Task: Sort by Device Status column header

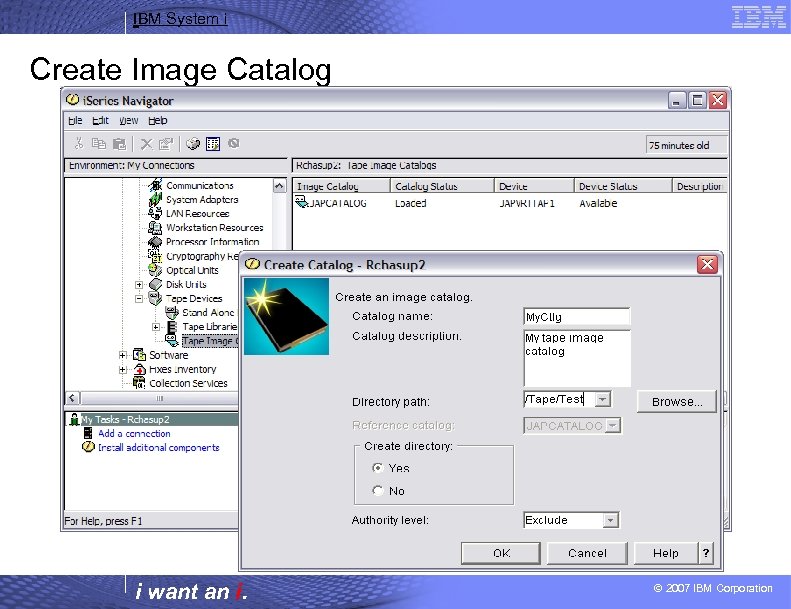Action: [623, 186]
